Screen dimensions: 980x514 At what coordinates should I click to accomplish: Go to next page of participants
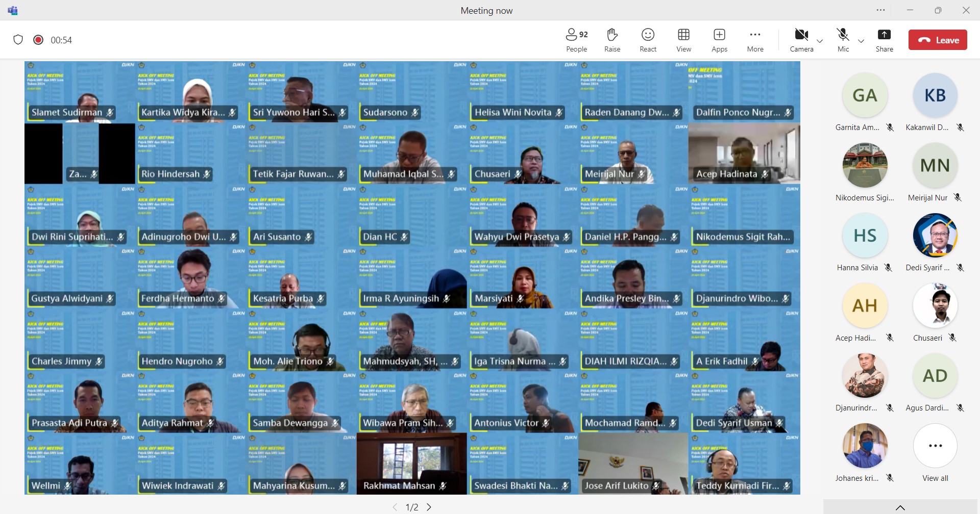[x=429, y=507]
